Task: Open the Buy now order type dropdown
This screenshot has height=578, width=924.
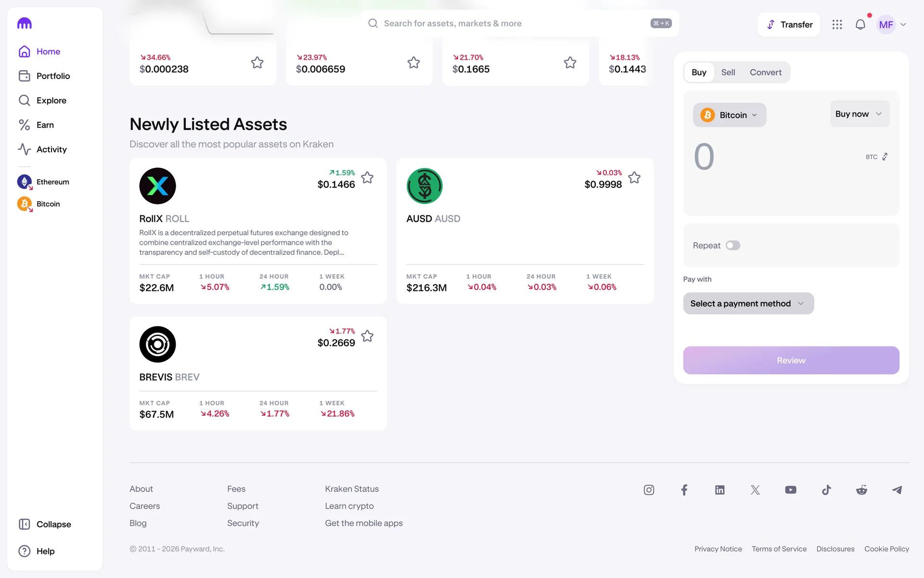Action: click(x=859, y=114)
